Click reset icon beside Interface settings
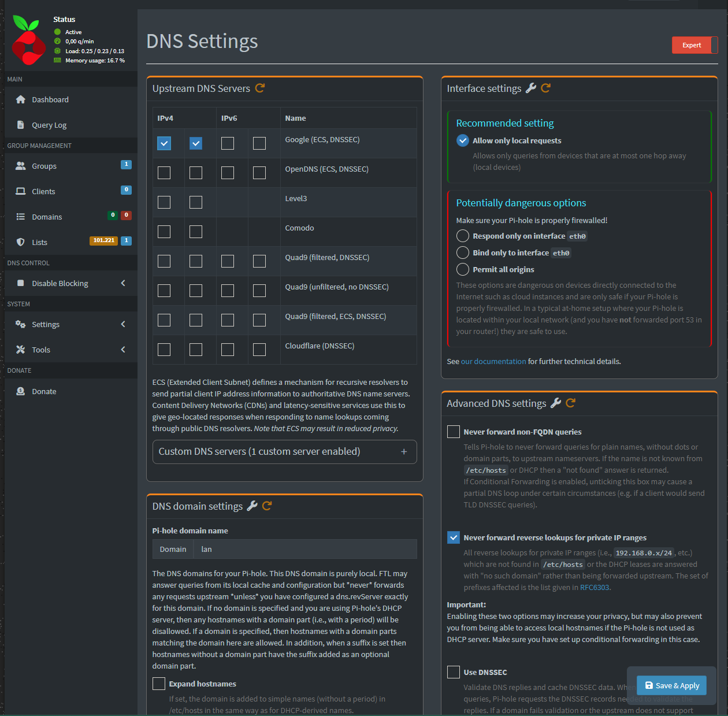Image resolution: width=728 pixels, height=716 pixels. 545,88
